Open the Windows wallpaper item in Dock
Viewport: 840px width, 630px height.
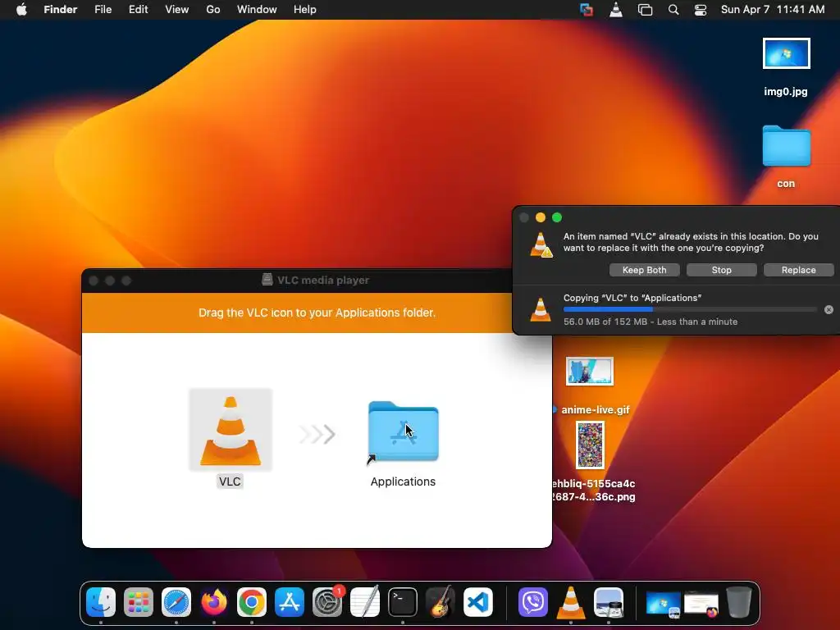coord(663,603)
